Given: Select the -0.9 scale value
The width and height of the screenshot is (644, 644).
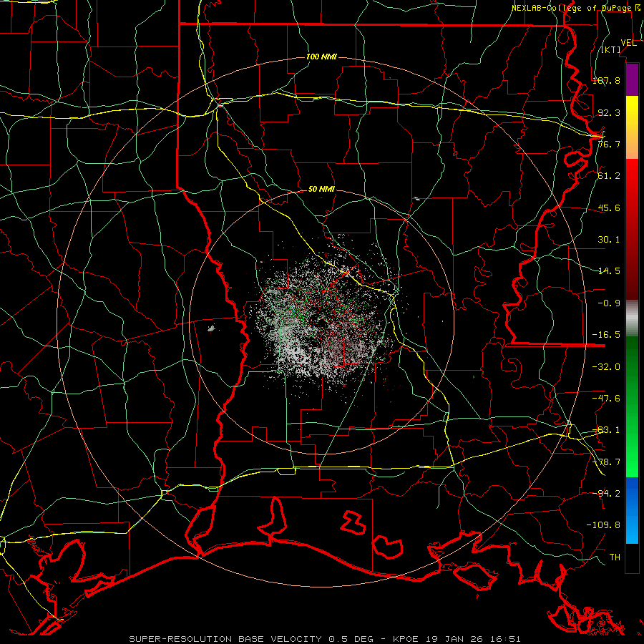Looking at the screenshot, I should (x=609, y=303).
